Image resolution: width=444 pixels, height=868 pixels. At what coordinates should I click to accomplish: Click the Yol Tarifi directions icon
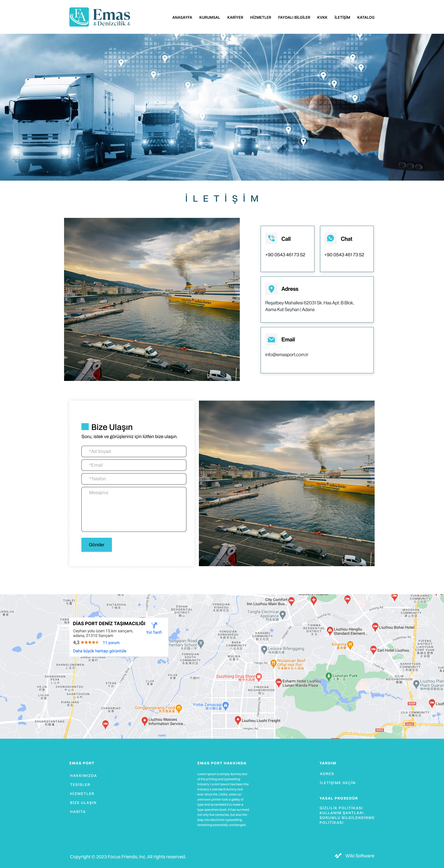coord(154,625)
